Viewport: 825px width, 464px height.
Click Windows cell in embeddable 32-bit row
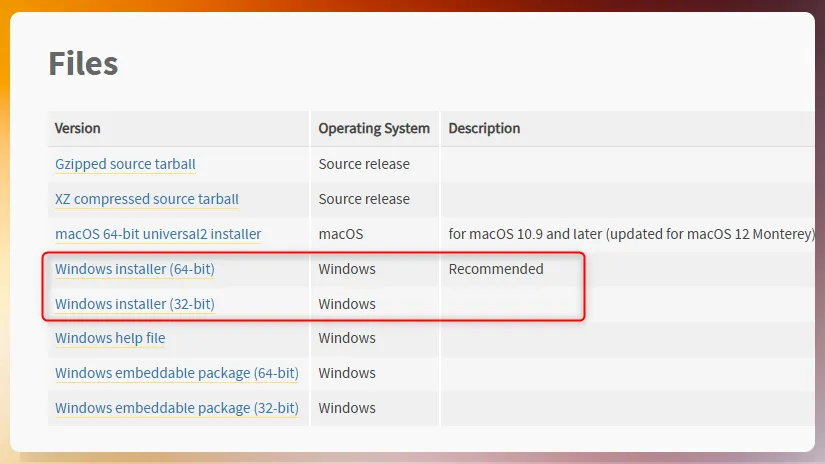pos(347,408)
